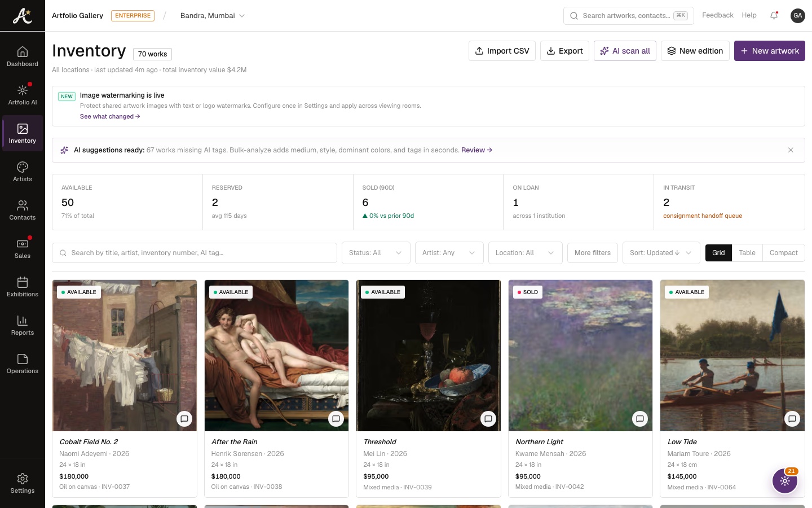Open Exhibitions in the sidebar
This screenshot has width=812, height=508.
[x=23, y=287]
